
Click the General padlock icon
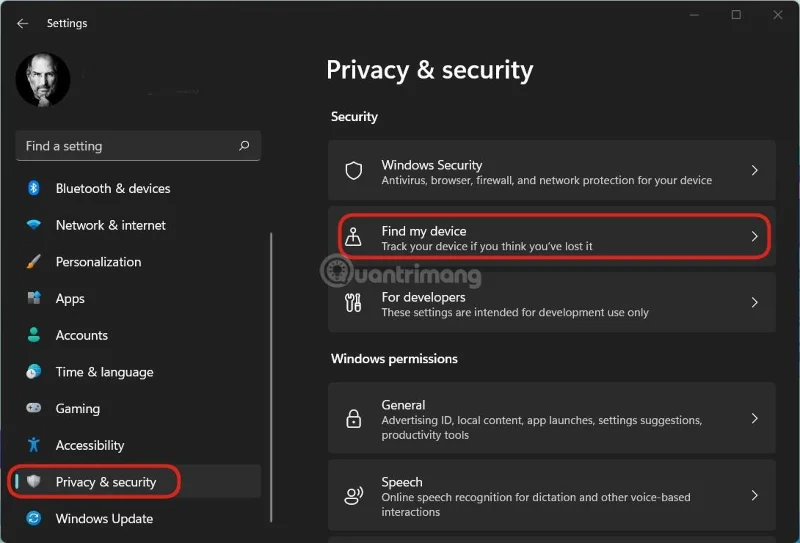point(354,418)
